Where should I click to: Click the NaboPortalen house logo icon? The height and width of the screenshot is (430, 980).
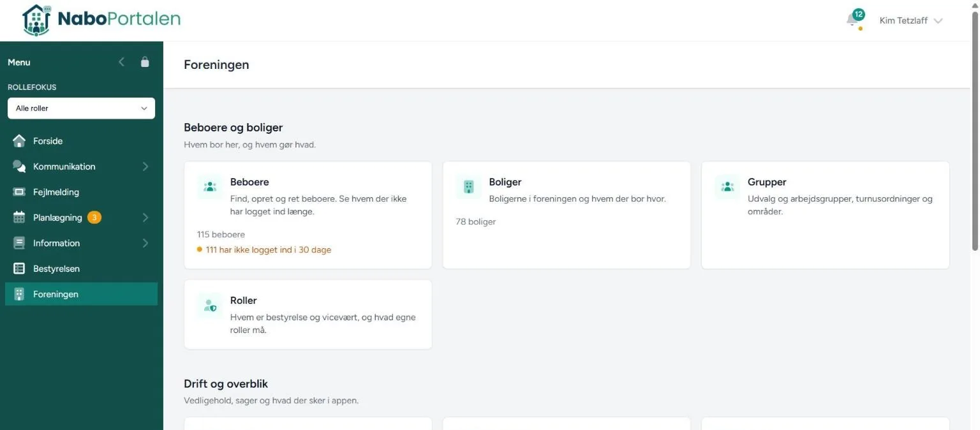[36, 20]
